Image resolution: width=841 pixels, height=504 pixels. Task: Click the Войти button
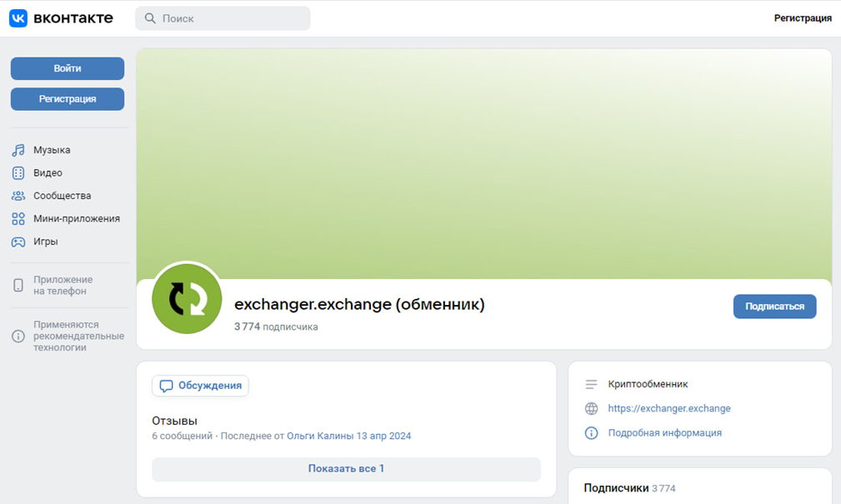[x=68, y=68]
